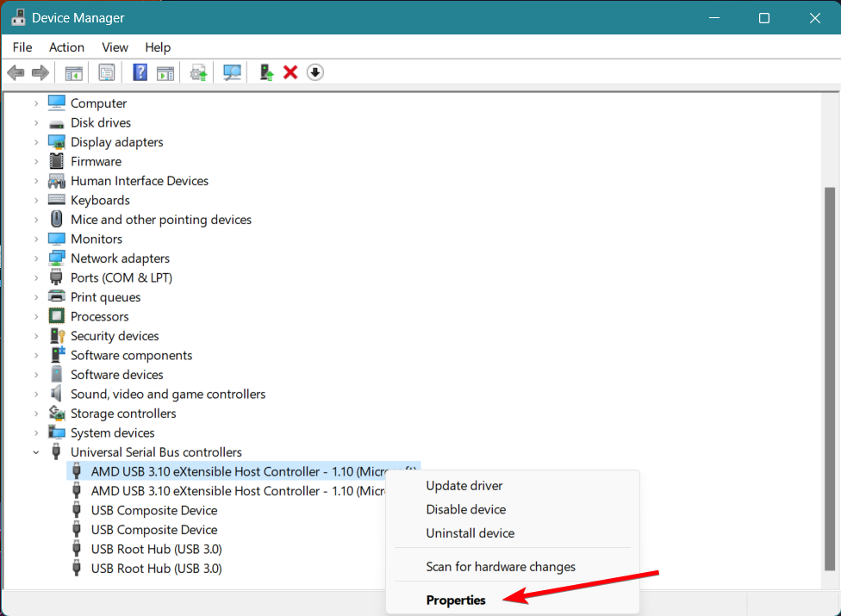Click the Firmware chip icon
Image resolution: width=841 pixels, height=616 pixels.
click(x=56, y=161)
